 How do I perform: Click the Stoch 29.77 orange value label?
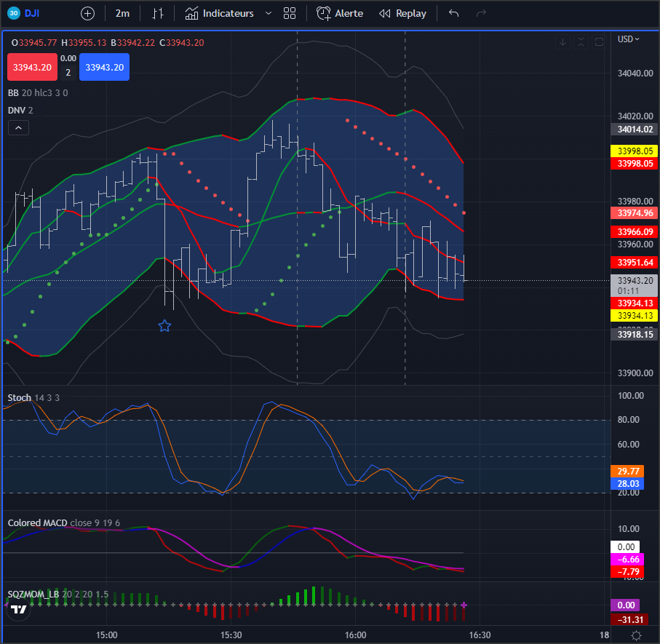(x=627, y=472)
